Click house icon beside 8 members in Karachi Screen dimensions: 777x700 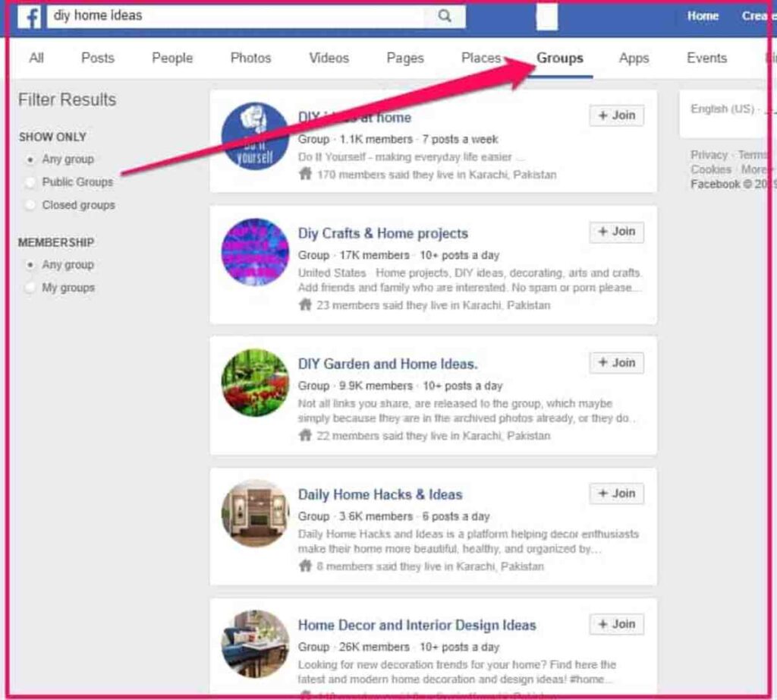coord(305,565)
